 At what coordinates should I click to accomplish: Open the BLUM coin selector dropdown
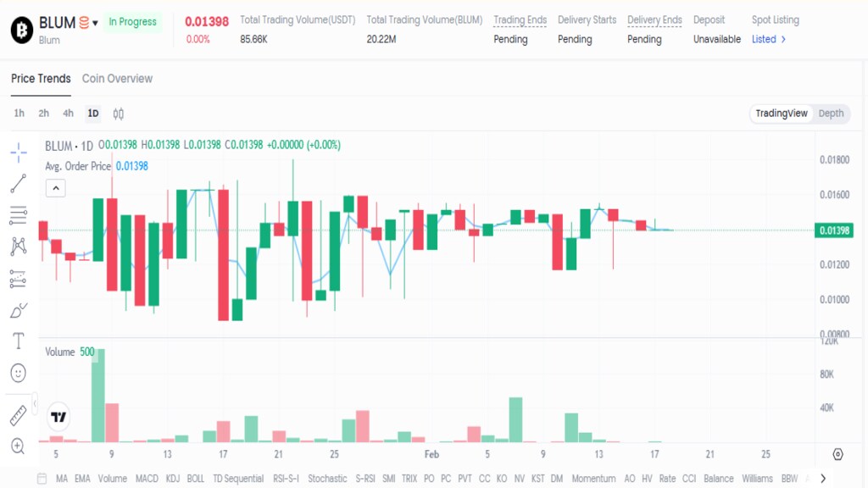point(95,23)
